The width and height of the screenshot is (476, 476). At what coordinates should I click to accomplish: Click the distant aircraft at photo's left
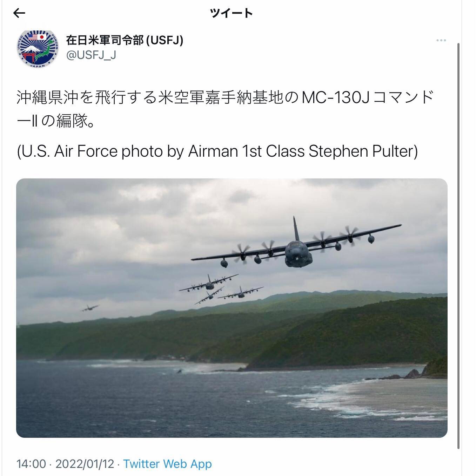90,308
